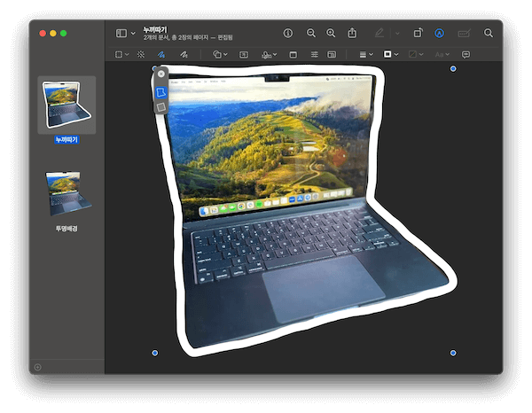Click the add button at sidebar bottom
Viewport: 532px width, 413px height.
37,367
